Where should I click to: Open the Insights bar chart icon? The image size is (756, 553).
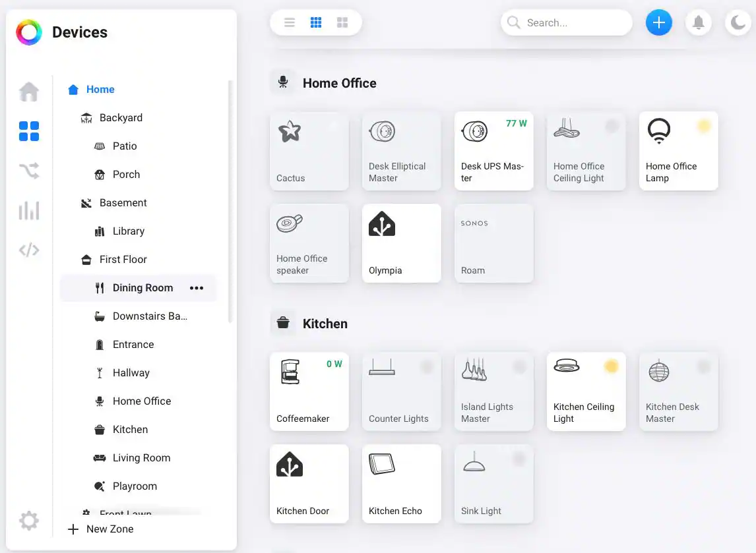(x=29, y=211)
